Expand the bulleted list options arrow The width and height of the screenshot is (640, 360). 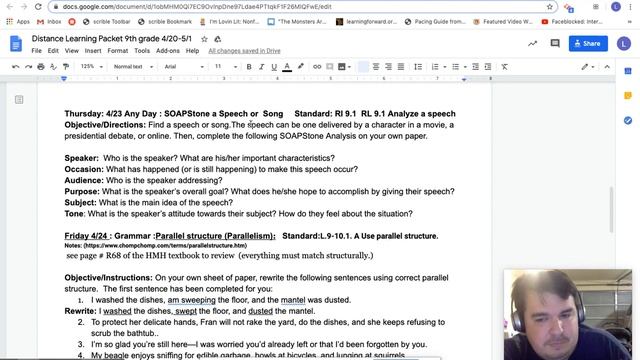[x=465, y=67]
